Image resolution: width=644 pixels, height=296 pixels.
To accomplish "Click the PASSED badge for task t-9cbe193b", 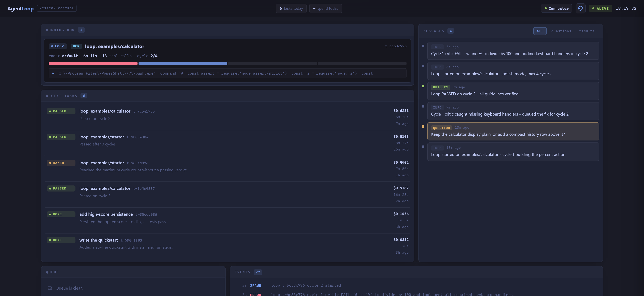I will click(61, 111).
